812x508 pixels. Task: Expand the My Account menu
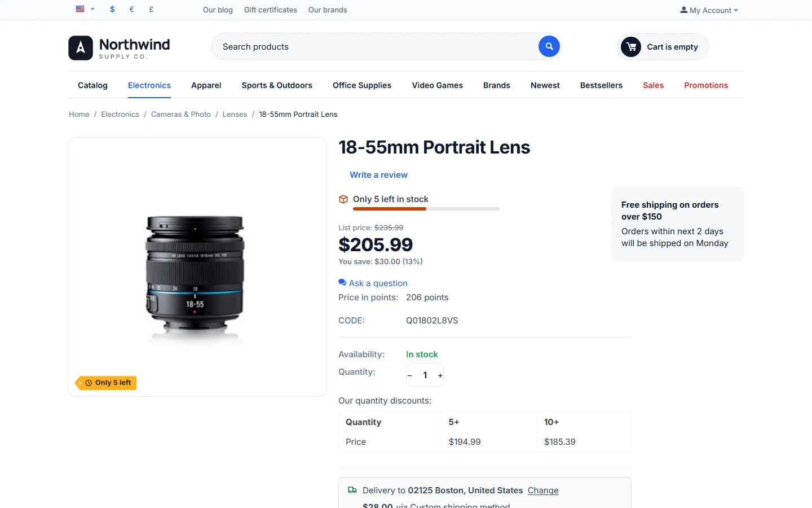coord(709,10)
